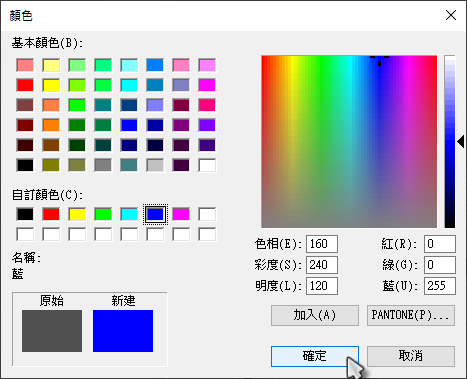Click the 藍(U) value field
Image resolution: width=467 pixels, height=379 pixels.
[440, 286]
